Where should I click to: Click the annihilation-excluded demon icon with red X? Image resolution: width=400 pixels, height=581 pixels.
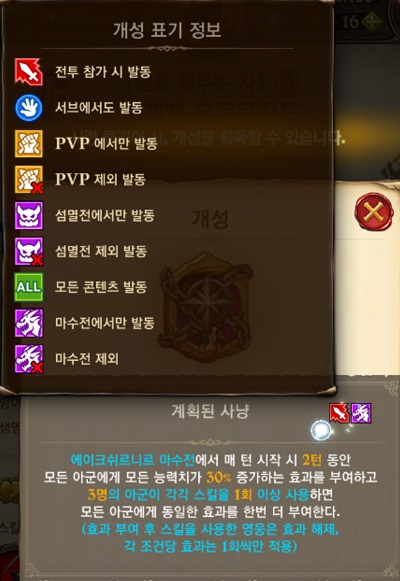pyautogui.click(x=29, y=251)
